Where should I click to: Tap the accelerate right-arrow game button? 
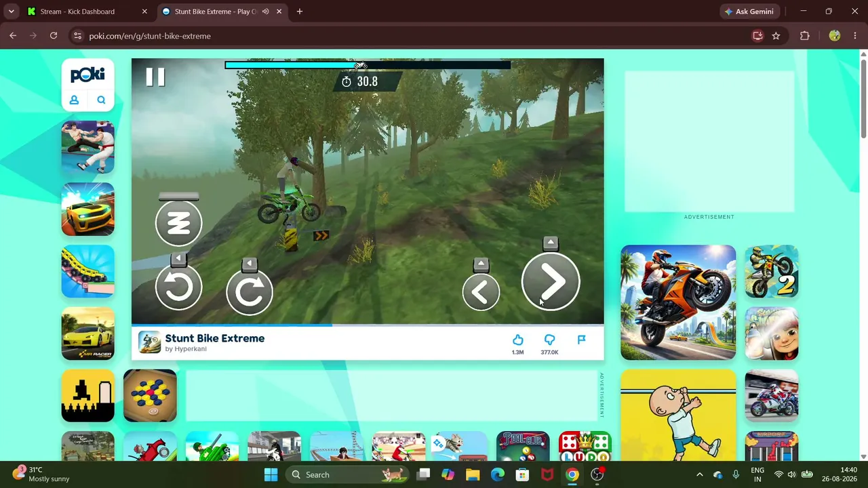coord(551,282)
